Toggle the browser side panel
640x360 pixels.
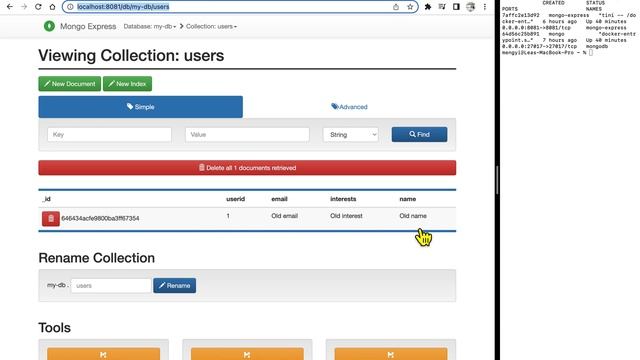pos(456,7)
